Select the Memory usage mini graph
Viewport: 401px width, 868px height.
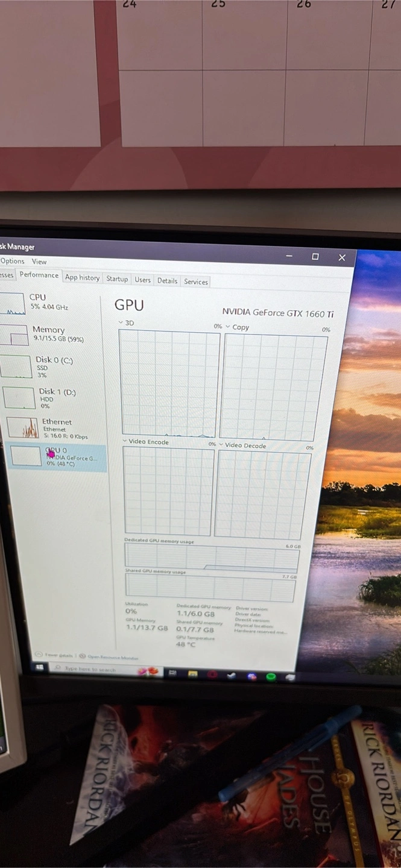(x=14, y=335)
